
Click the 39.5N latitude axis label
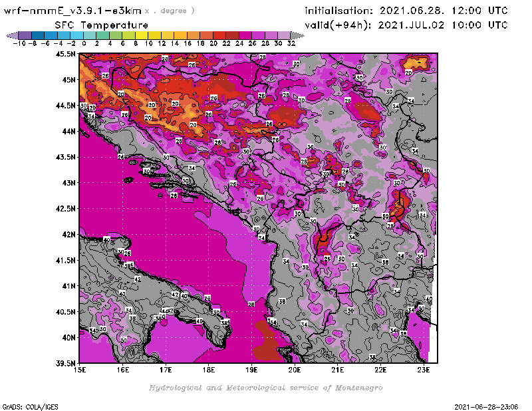(65, 363)
